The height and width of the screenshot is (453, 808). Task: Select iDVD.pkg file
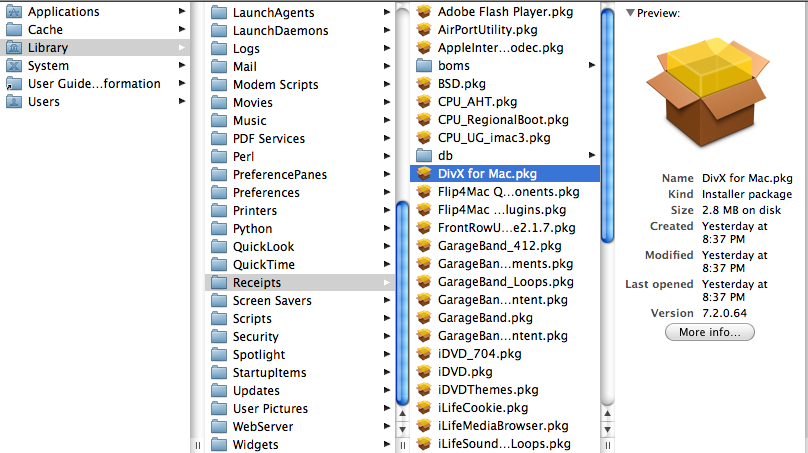coord(505,372)
